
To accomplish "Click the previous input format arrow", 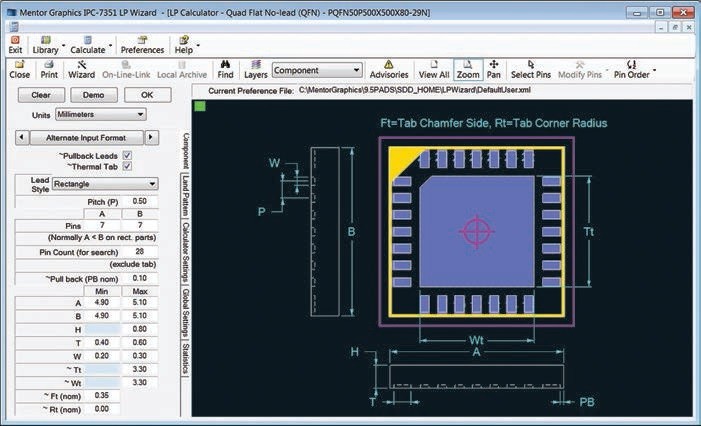I will coord(22,138).
